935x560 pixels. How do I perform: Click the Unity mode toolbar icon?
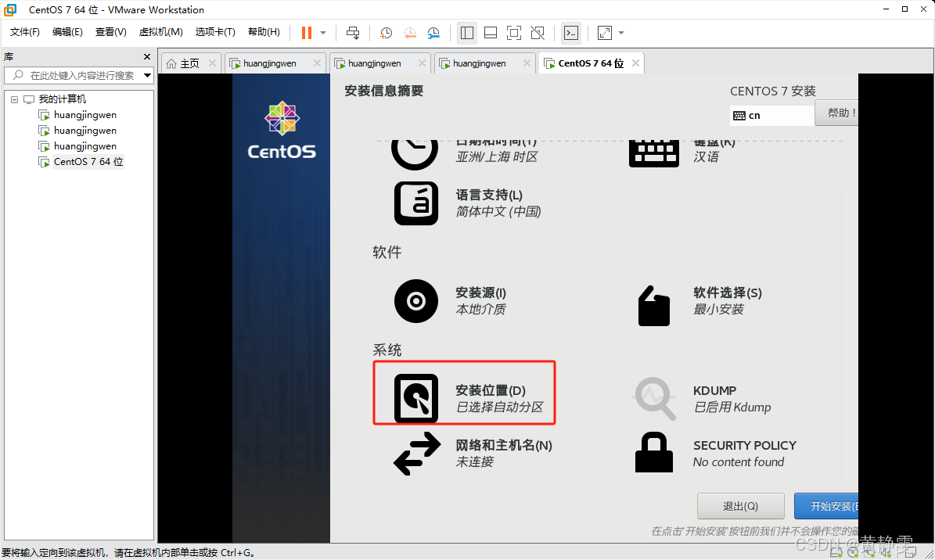tap(538, 33)
